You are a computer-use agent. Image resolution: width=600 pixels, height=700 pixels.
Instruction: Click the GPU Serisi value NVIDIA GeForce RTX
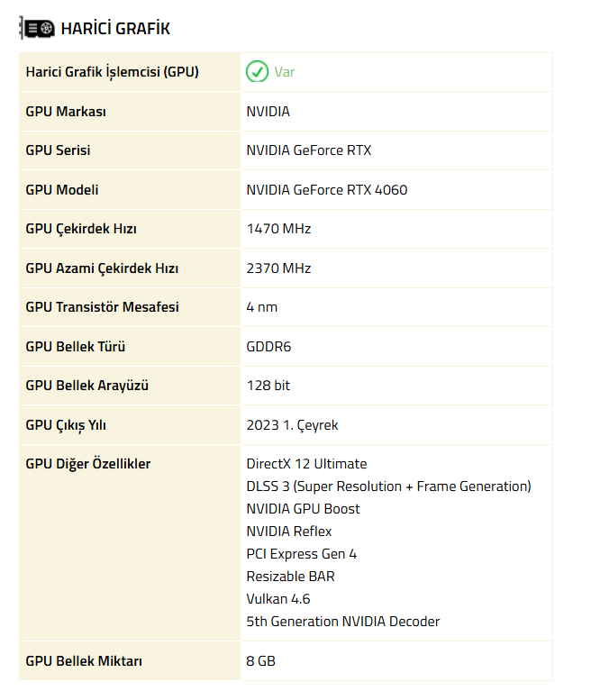tap(309, 150)
